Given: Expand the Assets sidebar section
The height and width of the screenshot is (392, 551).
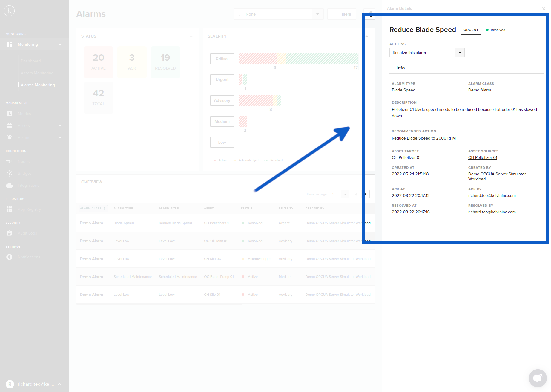Looking at the screenshot, I should (x=60, y=125).
